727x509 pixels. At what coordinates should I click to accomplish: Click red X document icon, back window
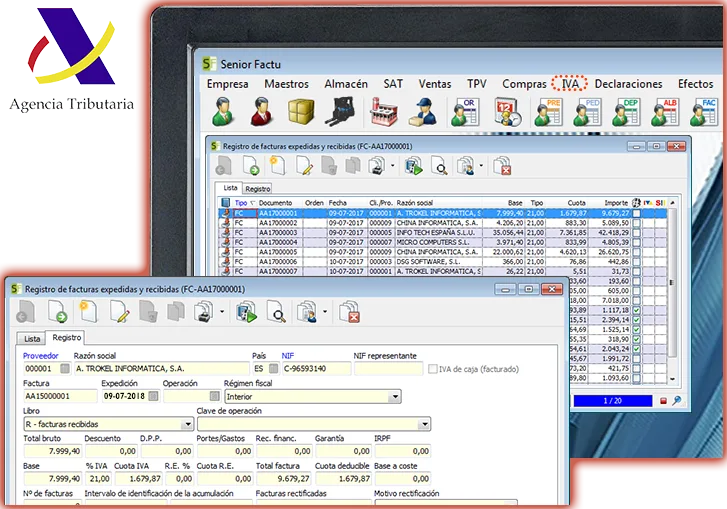[502, 165]
